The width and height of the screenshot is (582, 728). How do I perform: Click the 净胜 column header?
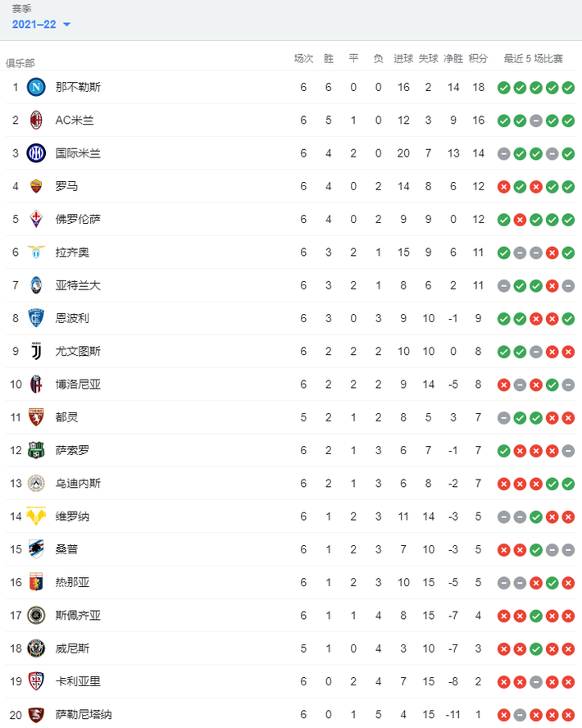point(453,58)
